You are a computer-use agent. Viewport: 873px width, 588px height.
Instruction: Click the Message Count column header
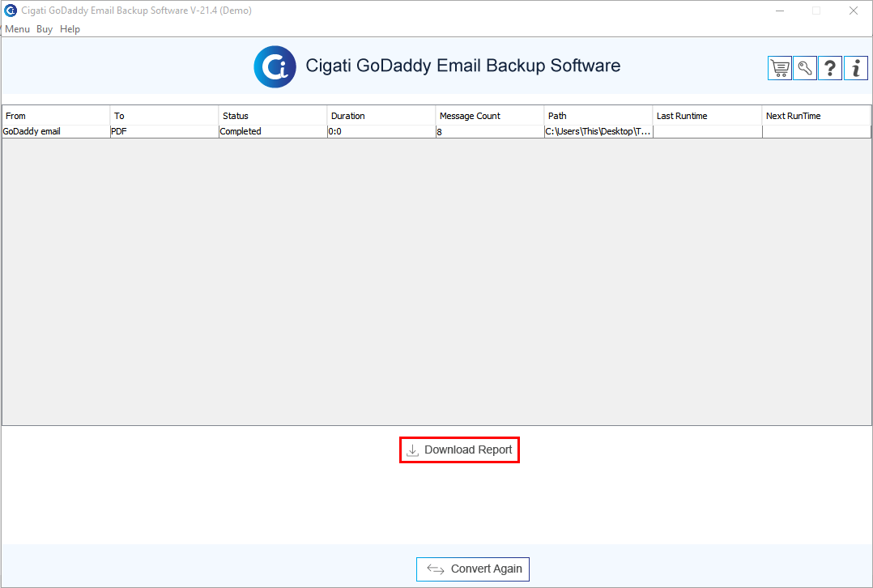[x=490, y=116]
